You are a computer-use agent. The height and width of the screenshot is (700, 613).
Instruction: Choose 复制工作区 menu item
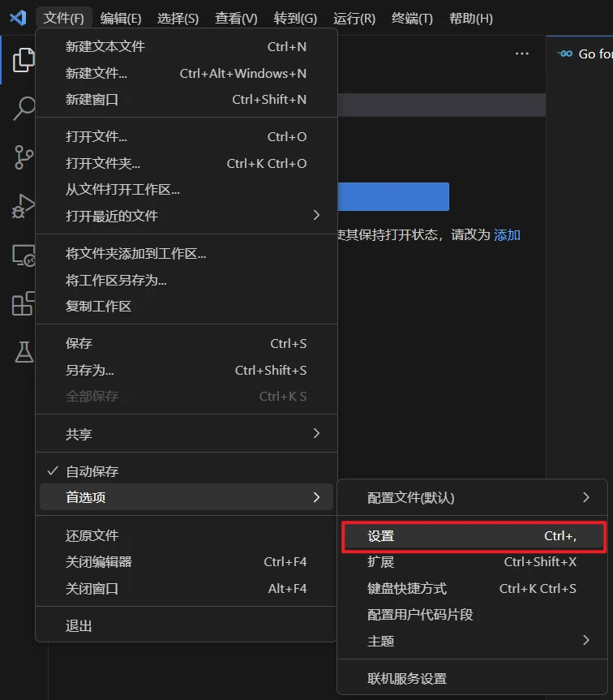pos(186,306)
